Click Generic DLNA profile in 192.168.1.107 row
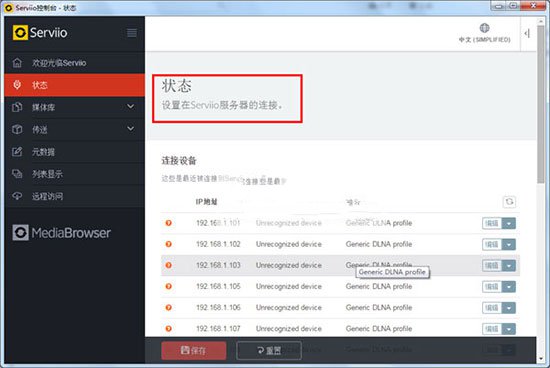 (379, 329)
